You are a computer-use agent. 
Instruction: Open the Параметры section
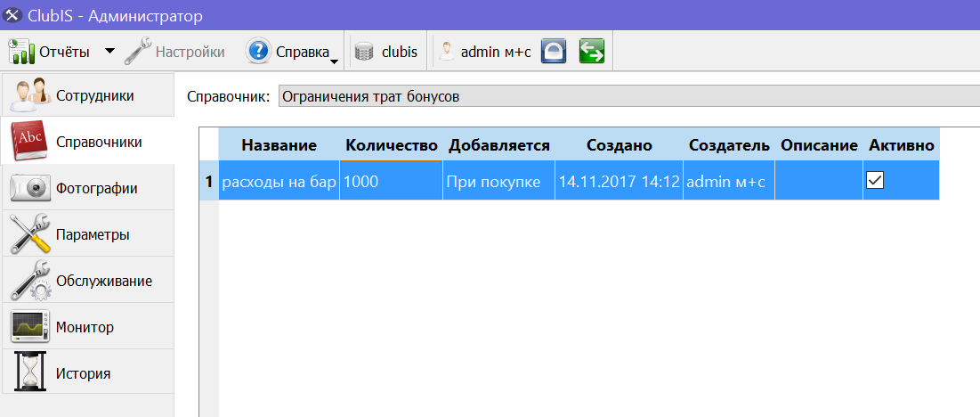(x=87, y=235)
